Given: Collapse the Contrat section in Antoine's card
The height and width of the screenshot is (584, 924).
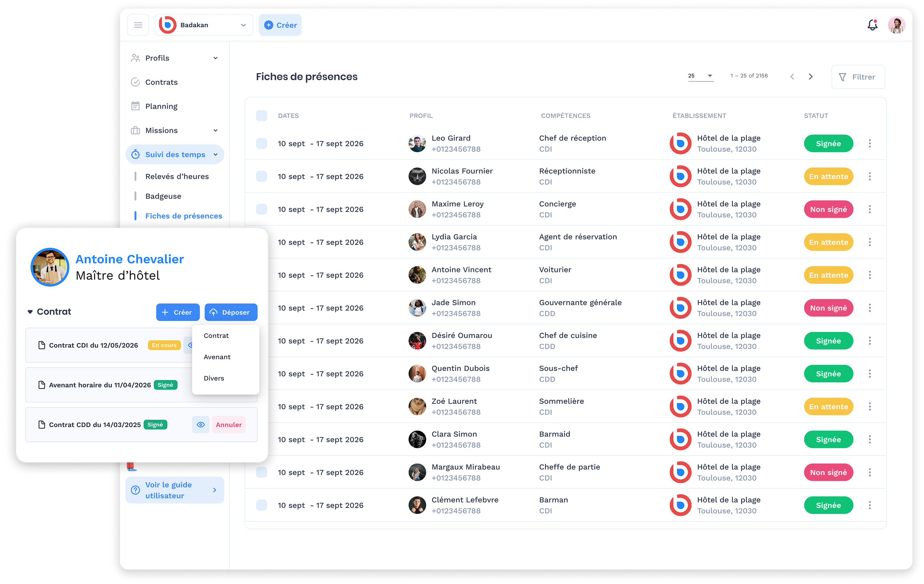Looking at the screenshot, I should pos(30,312).
